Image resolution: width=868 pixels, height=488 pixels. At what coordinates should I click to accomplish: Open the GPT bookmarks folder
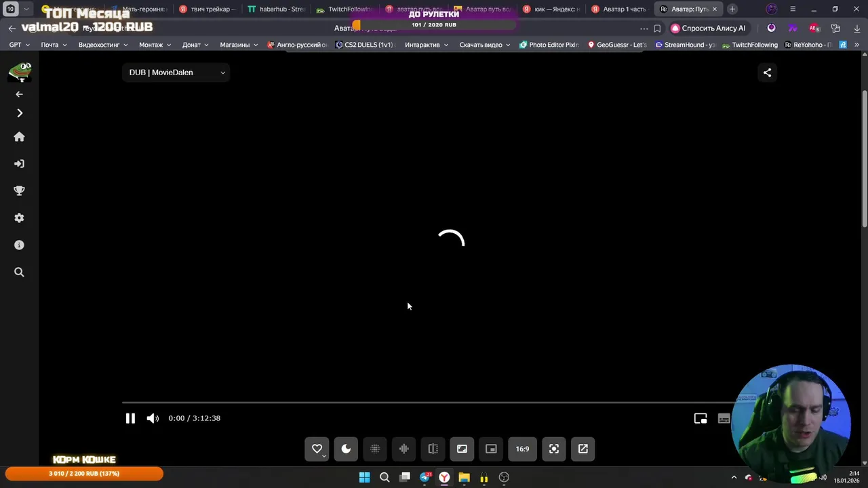(x=20, y=45)
